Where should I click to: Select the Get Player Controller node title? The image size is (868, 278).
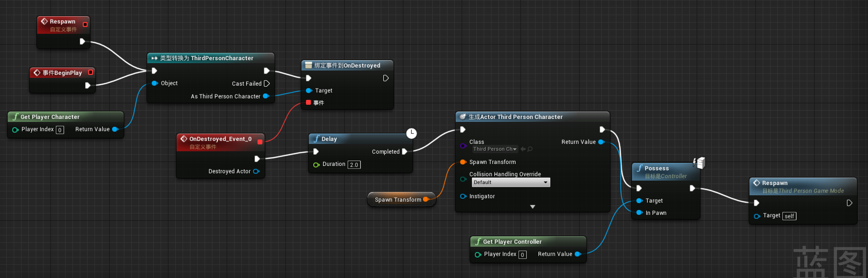pyautogui.click(x=512, y=242)
